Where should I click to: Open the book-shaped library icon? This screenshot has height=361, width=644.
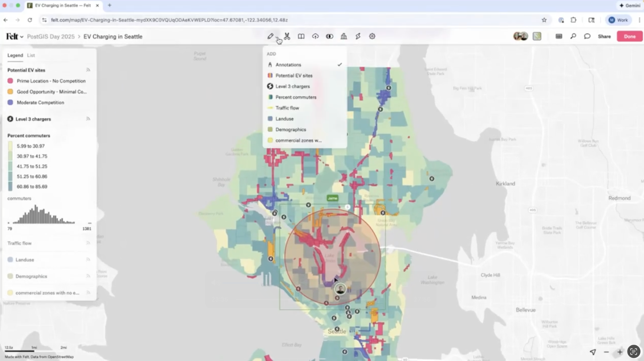[x=301, y=36]
